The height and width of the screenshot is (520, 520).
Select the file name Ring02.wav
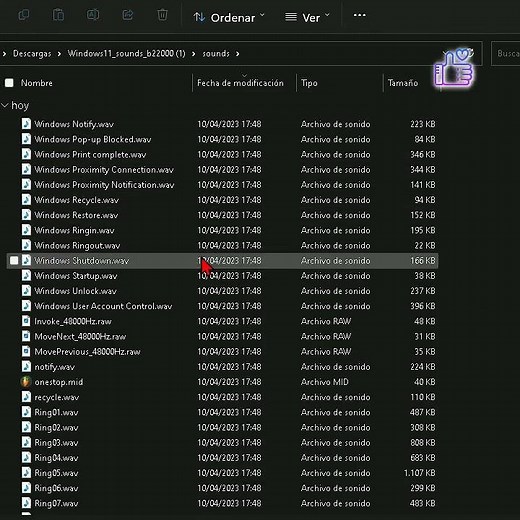tap(56, 427)
